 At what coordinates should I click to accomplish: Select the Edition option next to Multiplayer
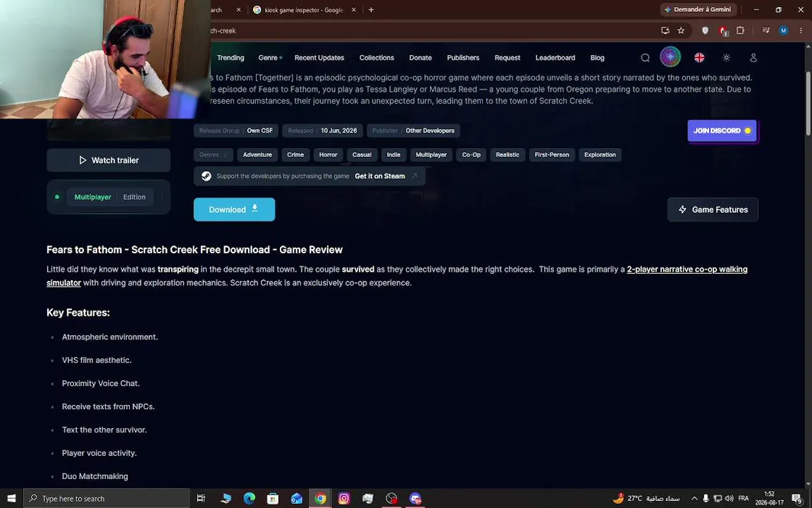[134, 197]
